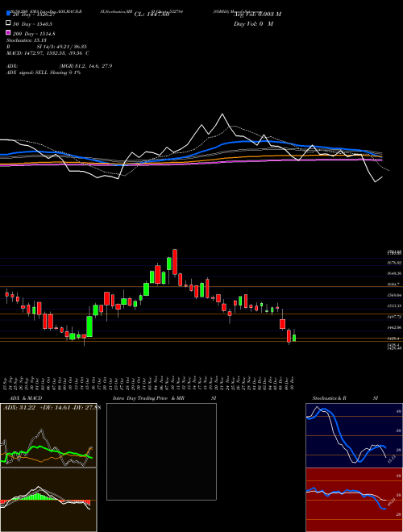
Task: Click the 'MACD: 1472.97, 1532.53, -59.56' line
Action: [x=45, y=53]
